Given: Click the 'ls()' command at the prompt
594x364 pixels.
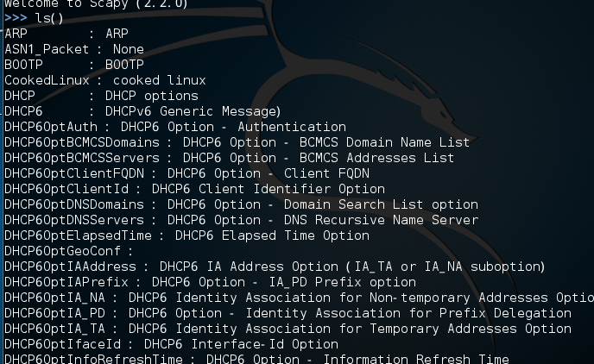Looking at the screenshot, I should (x=49, y=18).
